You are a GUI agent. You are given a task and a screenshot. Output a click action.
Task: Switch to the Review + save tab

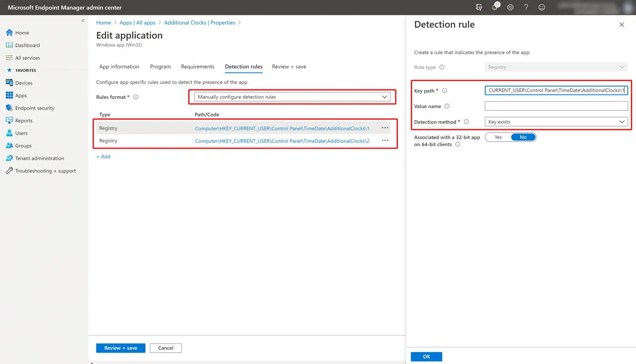[289, 67]
